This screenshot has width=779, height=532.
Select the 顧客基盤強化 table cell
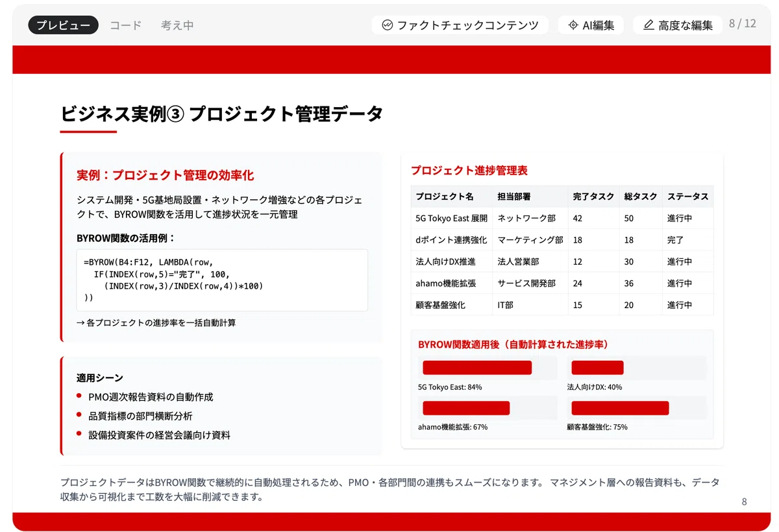[x=451, y=305]
